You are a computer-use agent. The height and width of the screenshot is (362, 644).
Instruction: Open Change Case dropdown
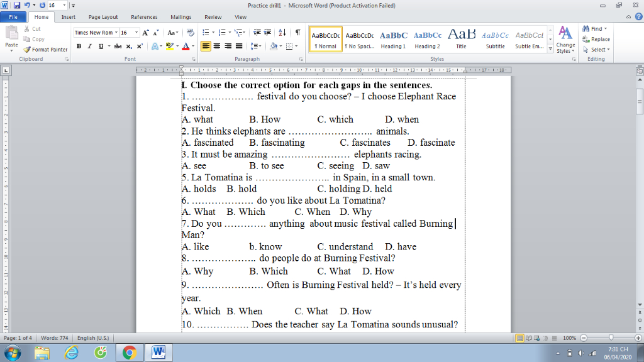tap(172, 33)
